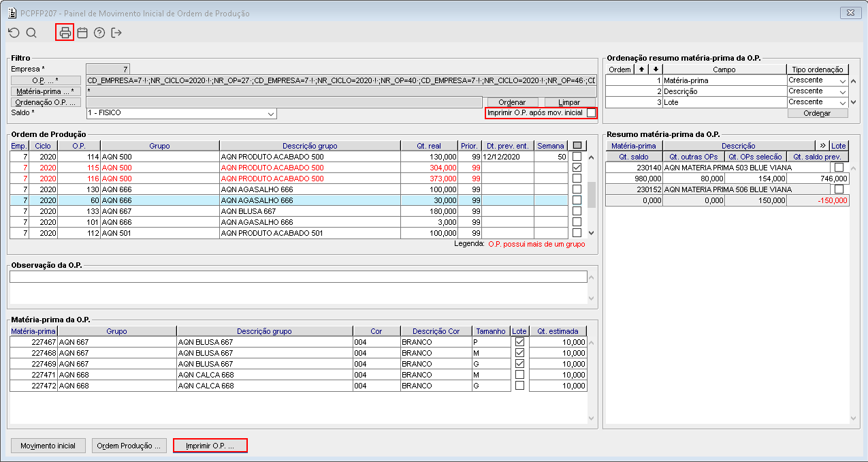The width and height of the screenshot is (868, 462).
Task: Click the Movimento inicial button
Action: click(x=48, y=446)
